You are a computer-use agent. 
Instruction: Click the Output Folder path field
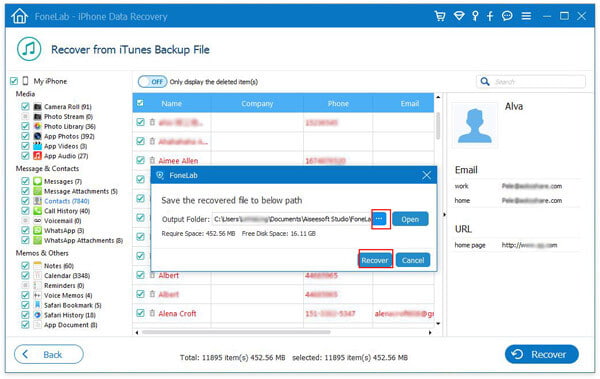pos(292,219)
